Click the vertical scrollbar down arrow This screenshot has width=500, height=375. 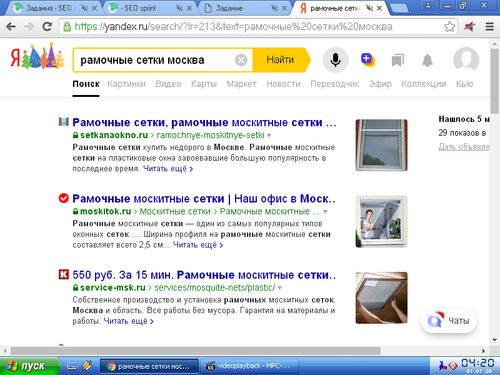(x=495, y=340)
